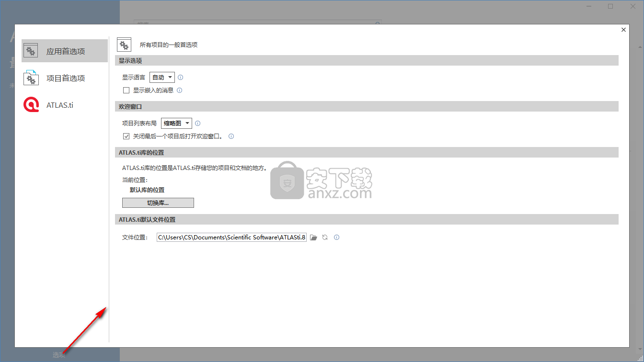Show info for 关闭最后一个项目后打开欢迎窗口
644x362 pixels.
[x=231, y=136]
